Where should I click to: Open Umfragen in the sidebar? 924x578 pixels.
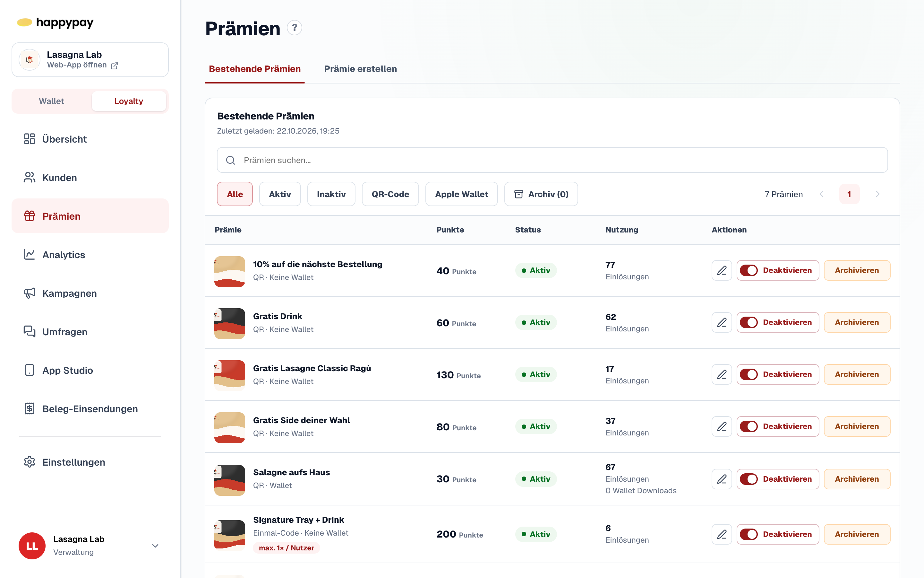point(90,331)
